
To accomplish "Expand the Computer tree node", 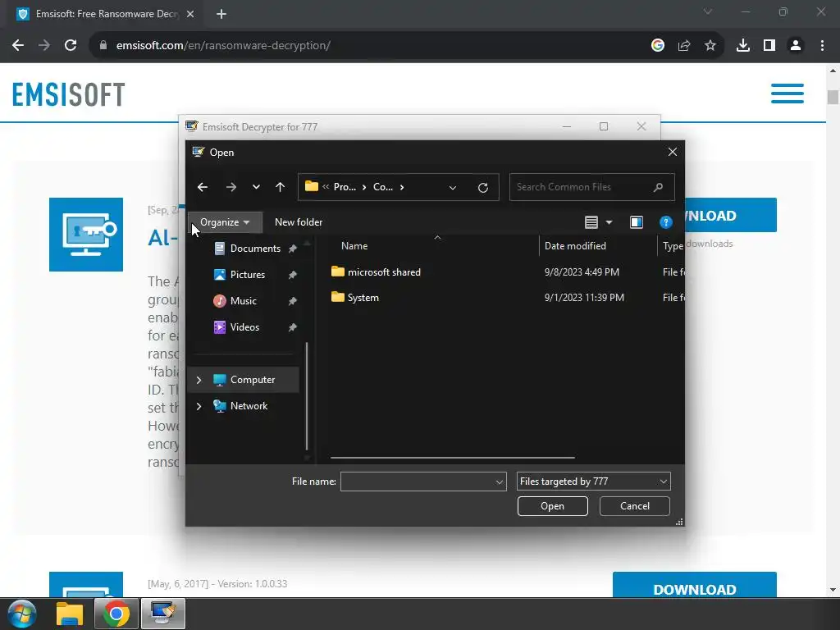I will tap(199, 380).
